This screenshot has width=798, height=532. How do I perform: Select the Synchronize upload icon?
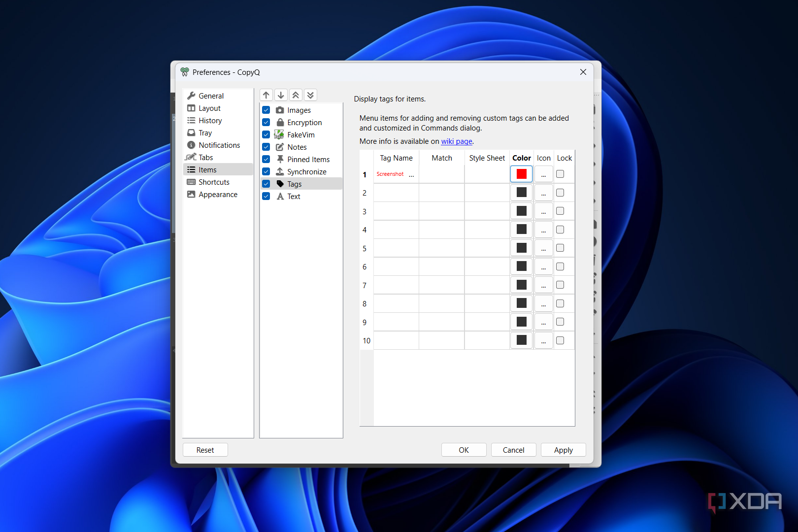280,171
